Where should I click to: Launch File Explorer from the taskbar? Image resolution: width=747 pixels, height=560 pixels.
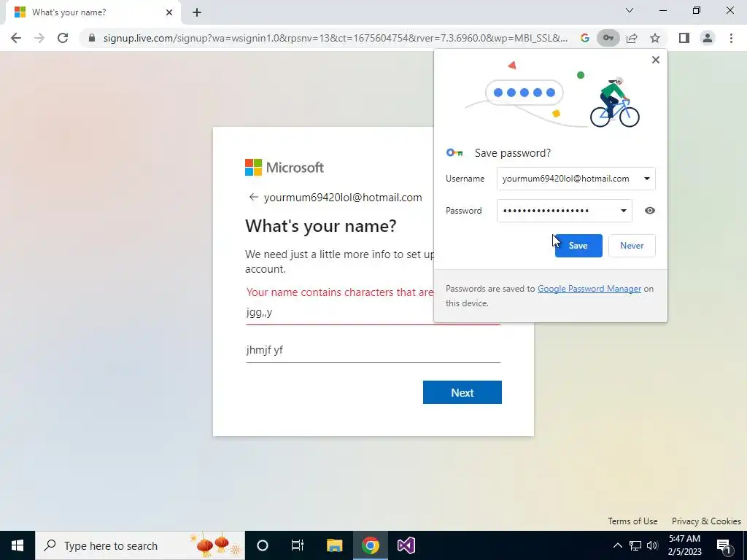click(334, 545)
